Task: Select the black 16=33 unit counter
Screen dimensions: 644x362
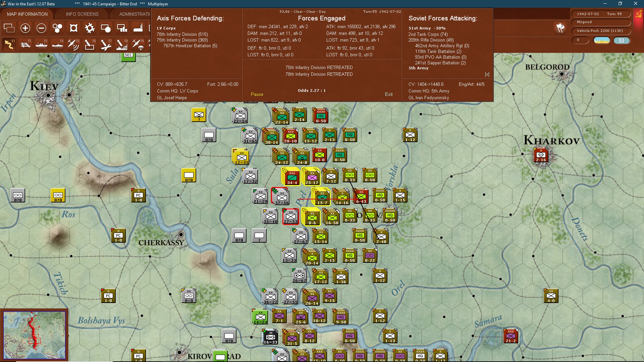Action: [x=270, y=337]
